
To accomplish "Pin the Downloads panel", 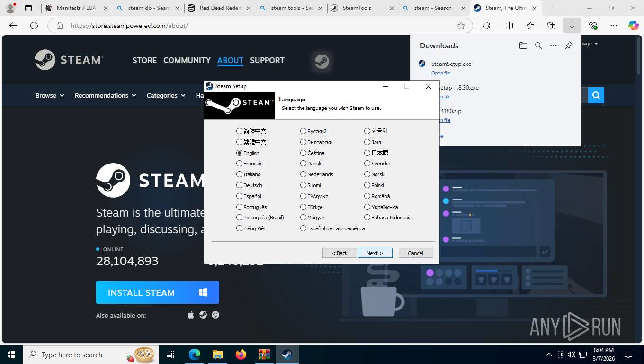I will [x=569, y=45].
